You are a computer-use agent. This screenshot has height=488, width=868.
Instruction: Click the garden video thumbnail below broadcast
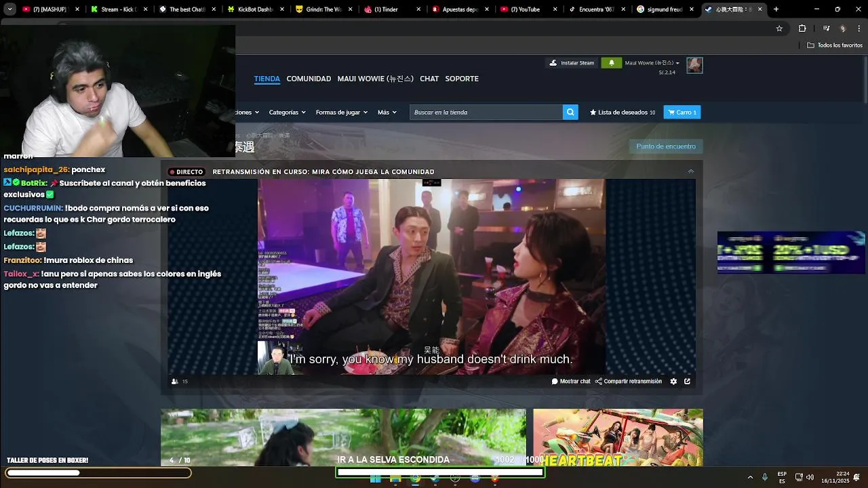[343, 437]
